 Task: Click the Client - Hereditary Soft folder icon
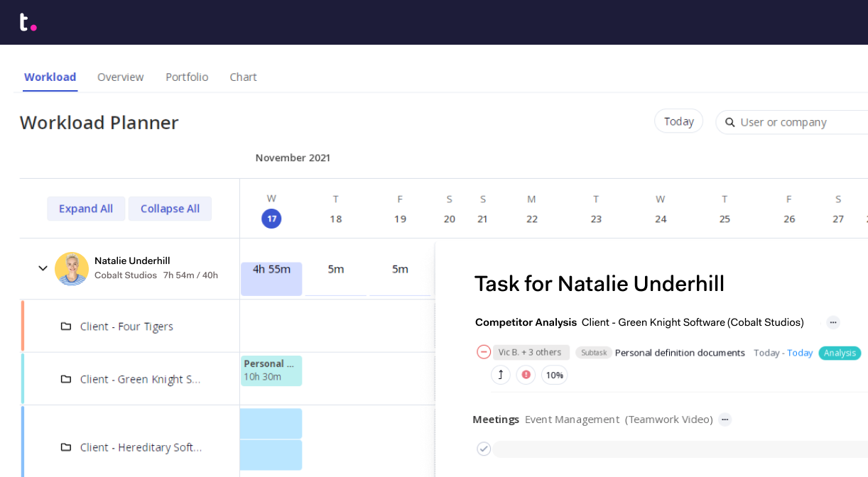[66, 447]
